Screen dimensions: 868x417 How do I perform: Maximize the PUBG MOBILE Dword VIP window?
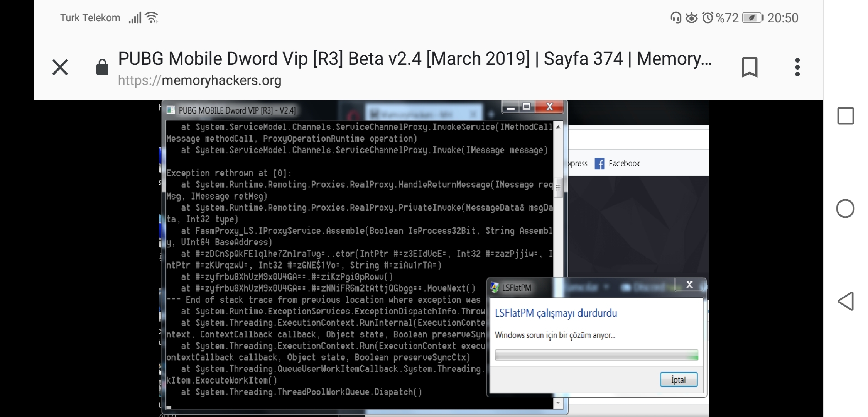coord(527,107)
